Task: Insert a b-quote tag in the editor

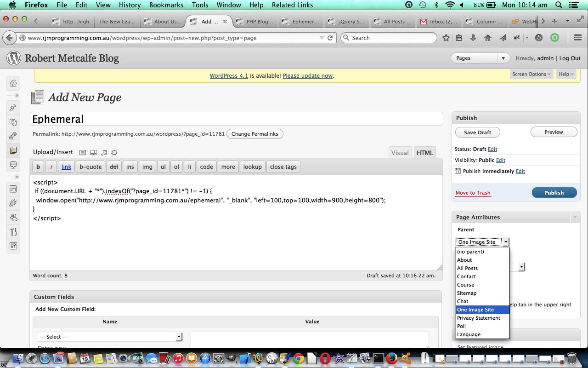Action: click(x=90, y=167)
